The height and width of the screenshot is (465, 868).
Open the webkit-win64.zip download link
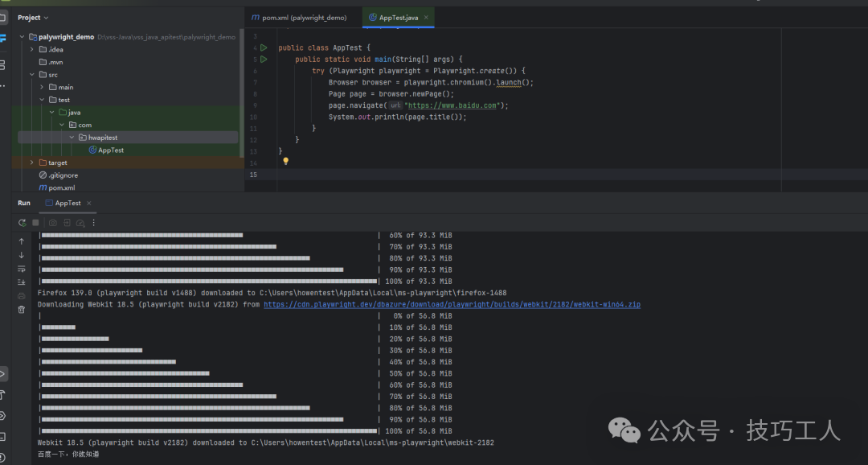[x=452, y=305]
